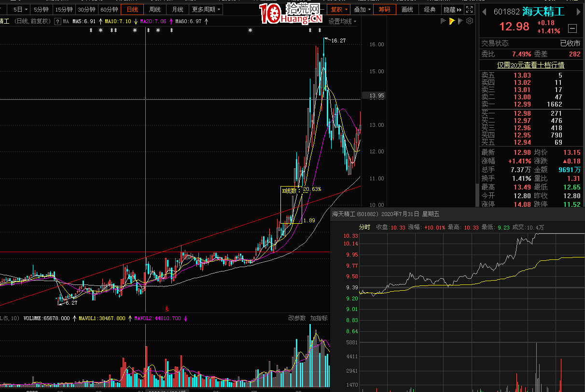Click the 金额 9691万 value
This screenshot has width=585, height=392.
coord(570,170)
